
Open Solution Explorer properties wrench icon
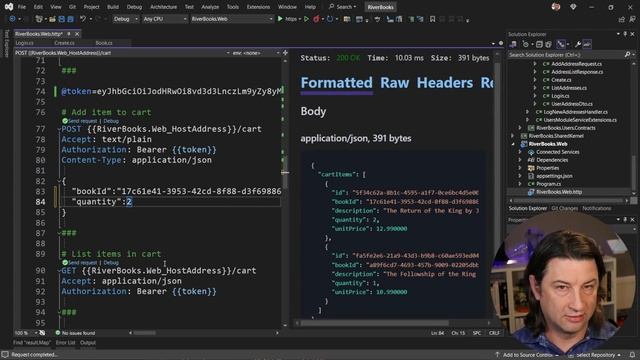point(578,44)
